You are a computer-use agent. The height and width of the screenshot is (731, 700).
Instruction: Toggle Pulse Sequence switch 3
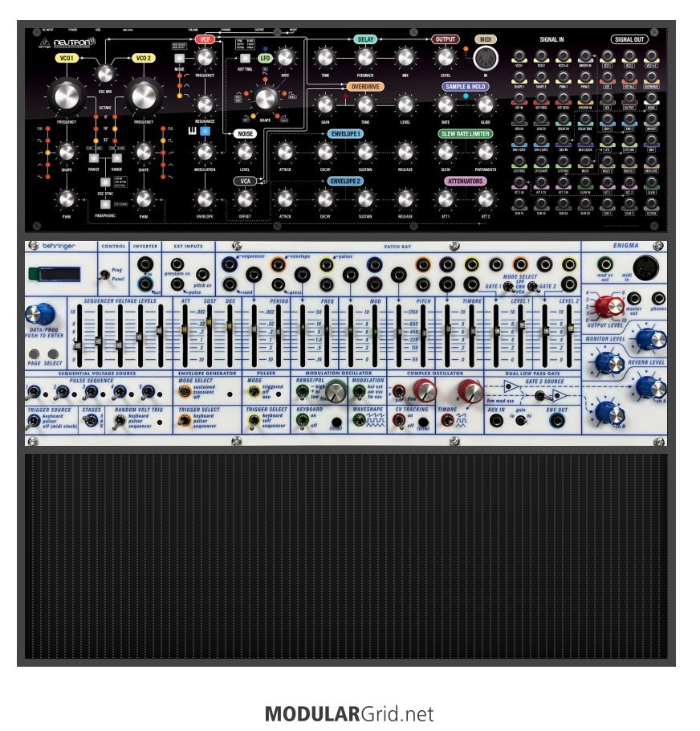90,393
